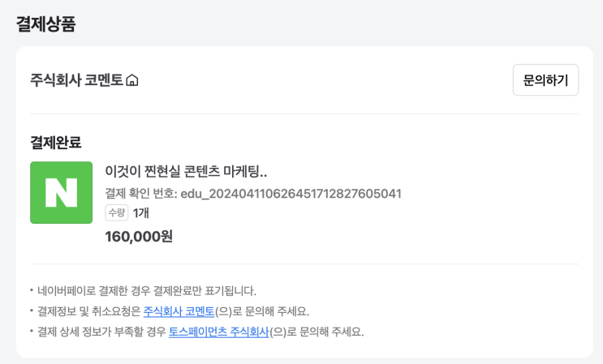Click the home icon beside 주식회사 코멘토
The width and height of the screenshot is (603, 364).
point(132,80)
